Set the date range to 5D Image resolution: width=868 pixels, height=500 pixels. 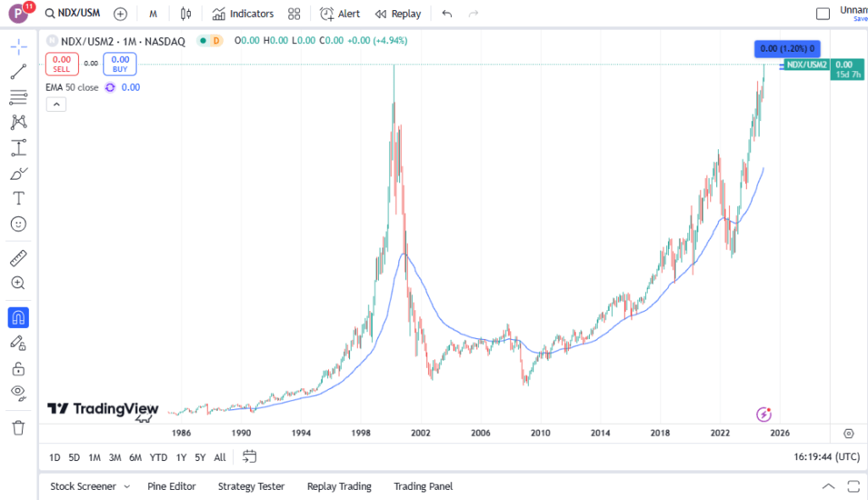click(x=75, y=458)
